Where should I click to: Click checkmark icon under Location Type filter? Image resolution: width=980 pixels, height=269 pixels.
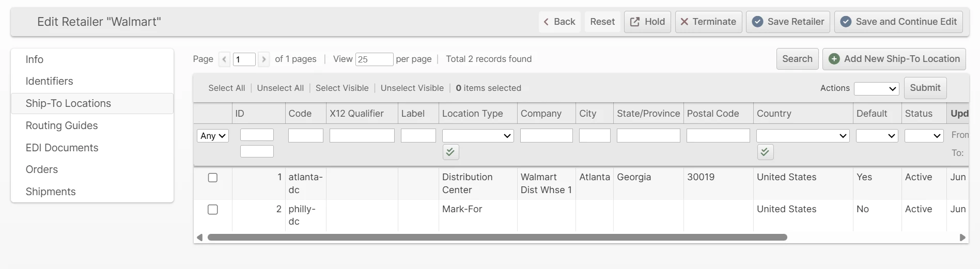point(450,152)
